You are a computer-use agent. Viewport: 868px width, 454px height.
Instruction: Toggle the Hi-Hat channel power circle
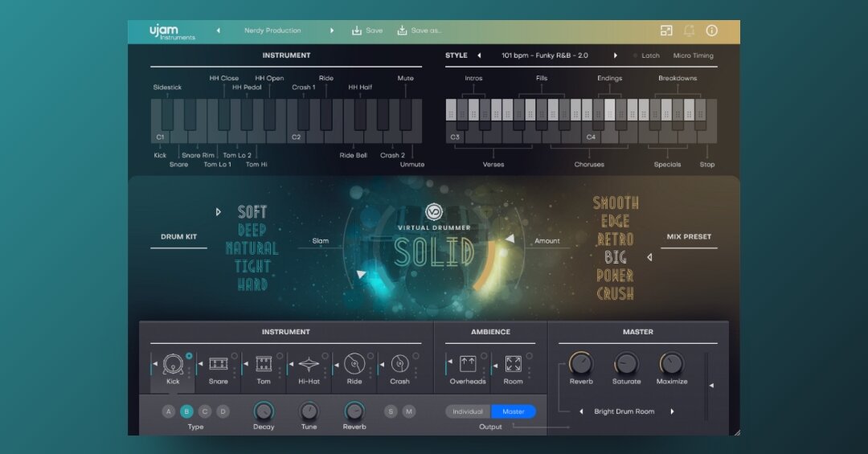[325, 356]
